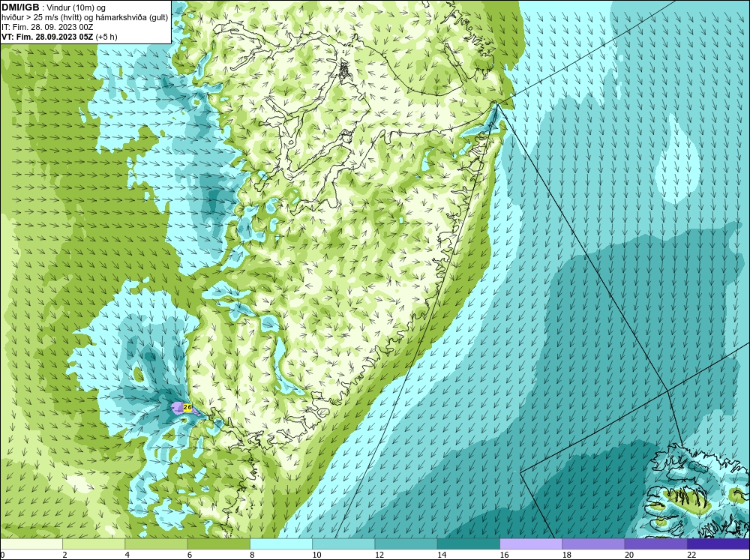Click the legend label 4

127,555
